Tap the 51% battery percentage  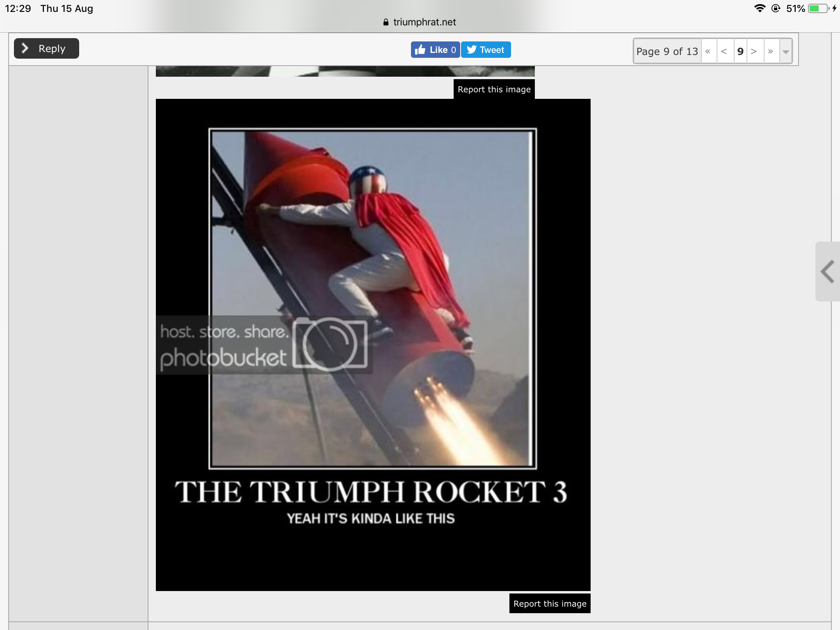pyautogui.click(x=796, y=9)
